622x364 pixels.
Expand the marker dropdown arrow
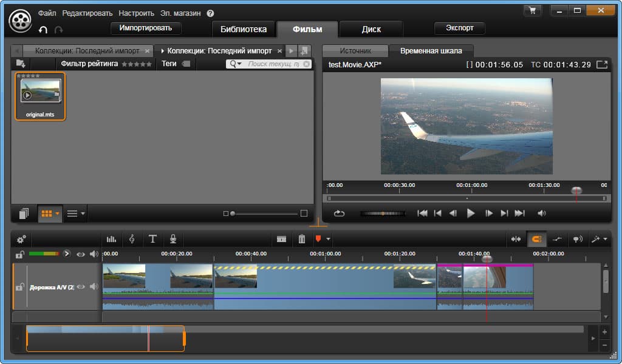(329, 239)
